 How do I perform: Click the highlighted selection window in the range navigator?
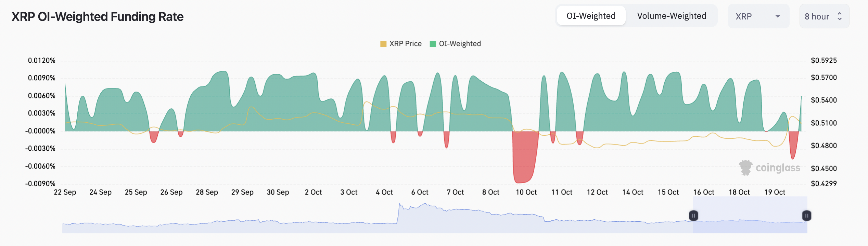[750, 215]
